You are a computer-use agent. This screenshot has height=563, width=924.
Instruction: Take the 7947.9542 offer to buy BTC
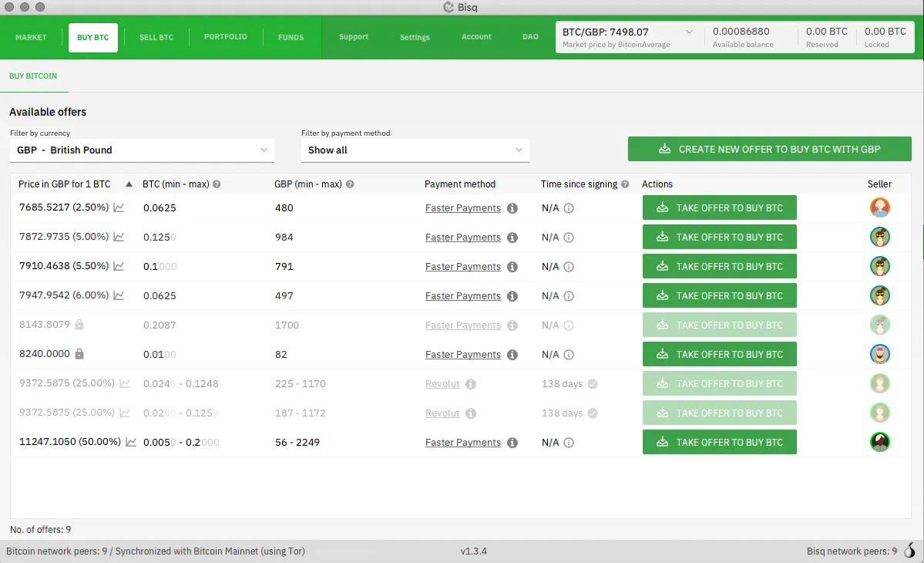point(719,296)
